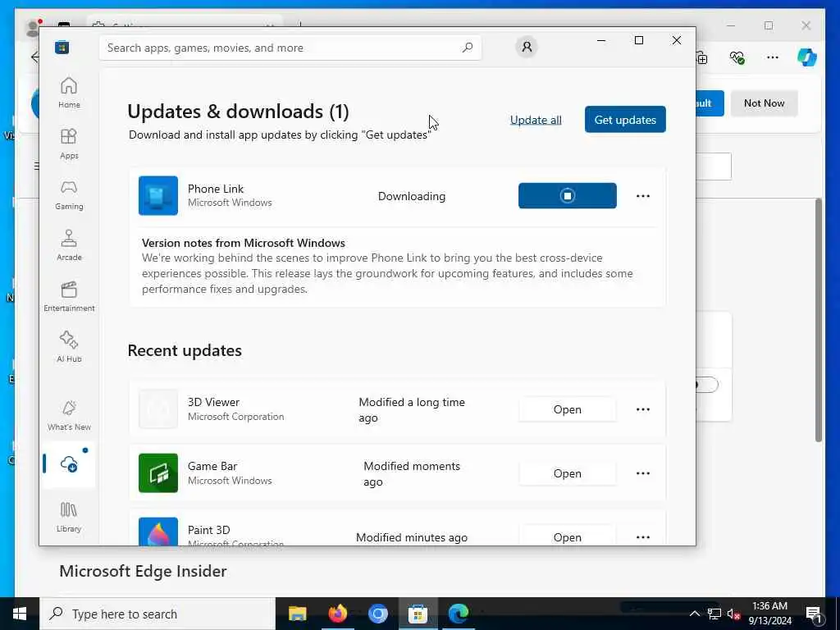Click the Phone Link app name

pyautogui.click(x=216, y=189)
